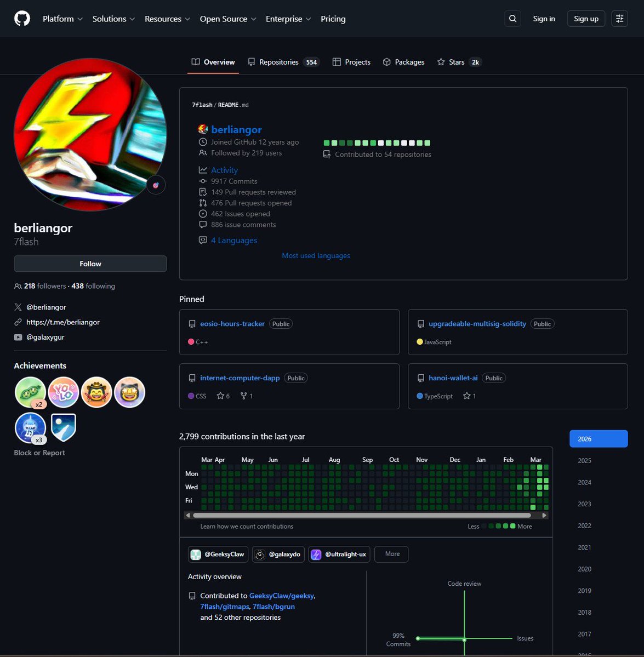Image resolution: width=644 pixels, height=657 pixels.
Task: Click the fork icon on internet-computer-dapp card
Action: pos(243,396)
